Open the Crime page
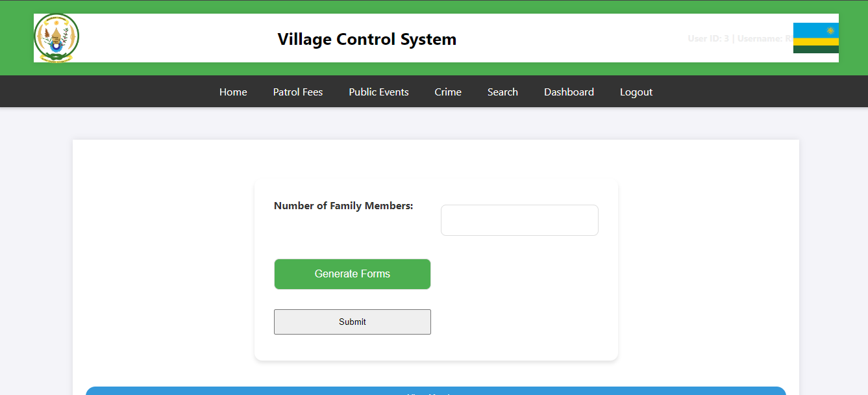Viewport: 868px width, 395px height. pyautogui.click(x=447, y=92)
